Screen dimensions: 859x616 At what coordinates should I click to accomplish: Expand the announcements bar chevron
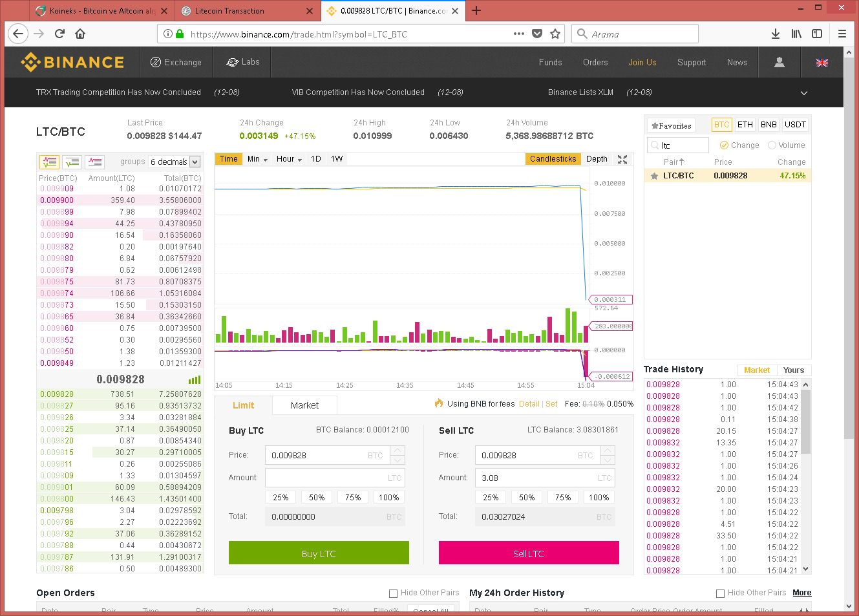point(804,93)
